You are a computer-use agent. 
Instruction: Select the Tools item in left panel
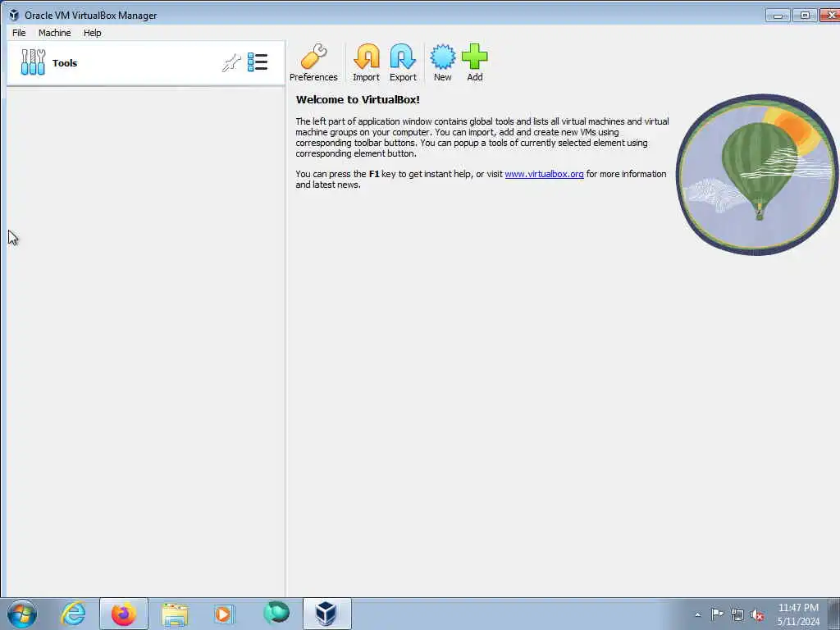(146, 62)
